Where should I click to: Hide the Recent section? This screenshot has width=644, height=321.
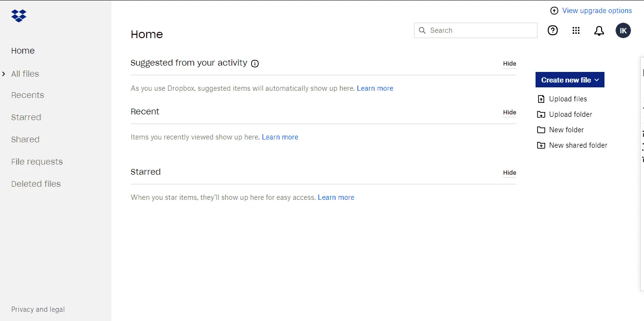click(510, 112)
